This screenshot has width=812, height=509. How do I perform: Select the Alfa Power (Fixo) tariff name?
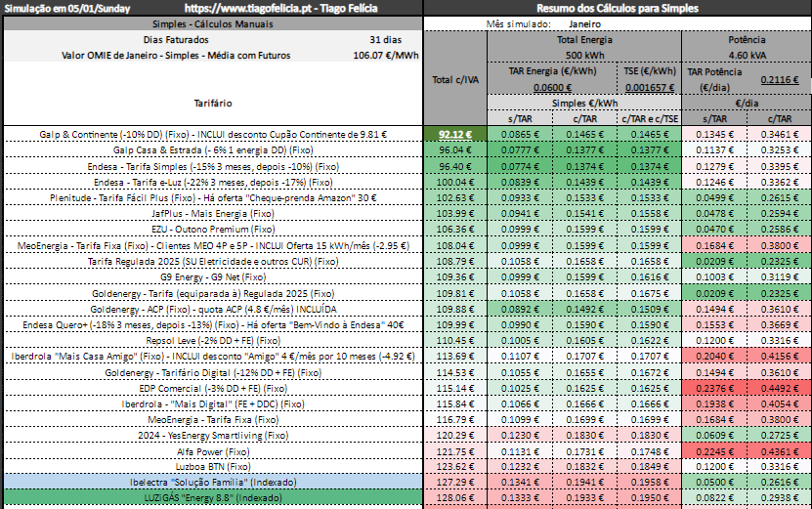pos(212,451)
